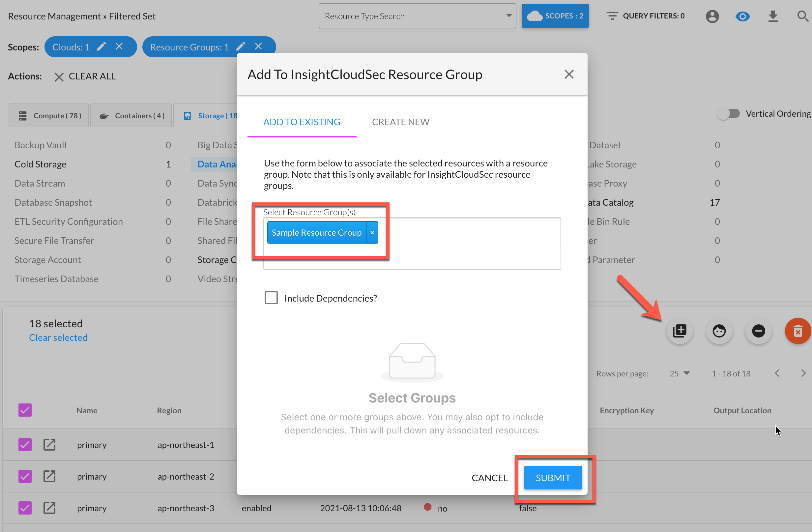The height and width of the screenshot is (532, 812).
Task: Click the minus circle bulk action icon
Action: pyautogui.click(x=758, y=331)
